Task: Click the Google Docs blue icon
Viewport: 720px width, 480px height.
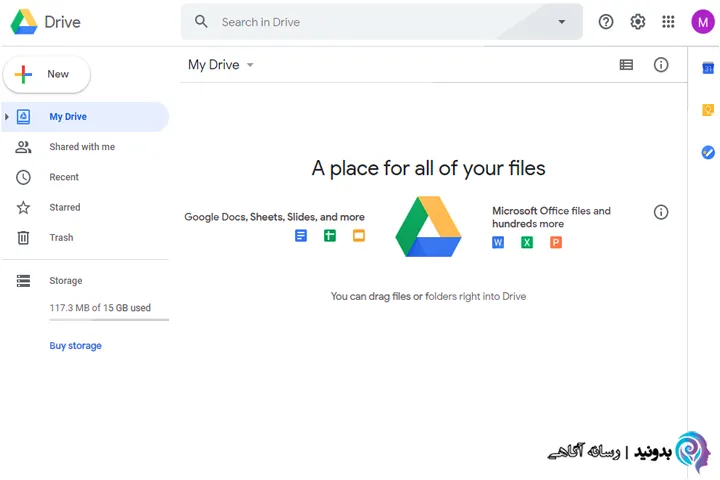Action: 301,236
